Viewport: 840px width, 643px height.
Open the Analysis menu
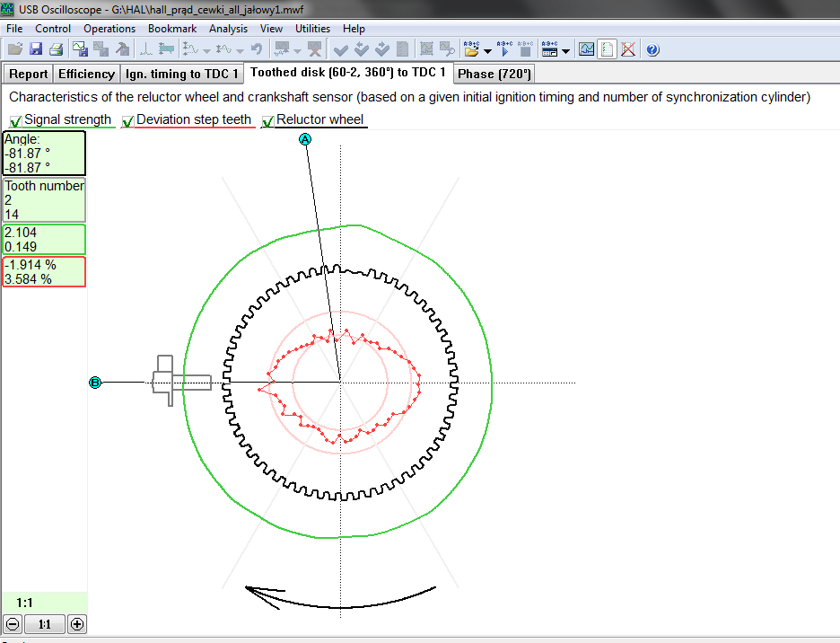(228, 29)
